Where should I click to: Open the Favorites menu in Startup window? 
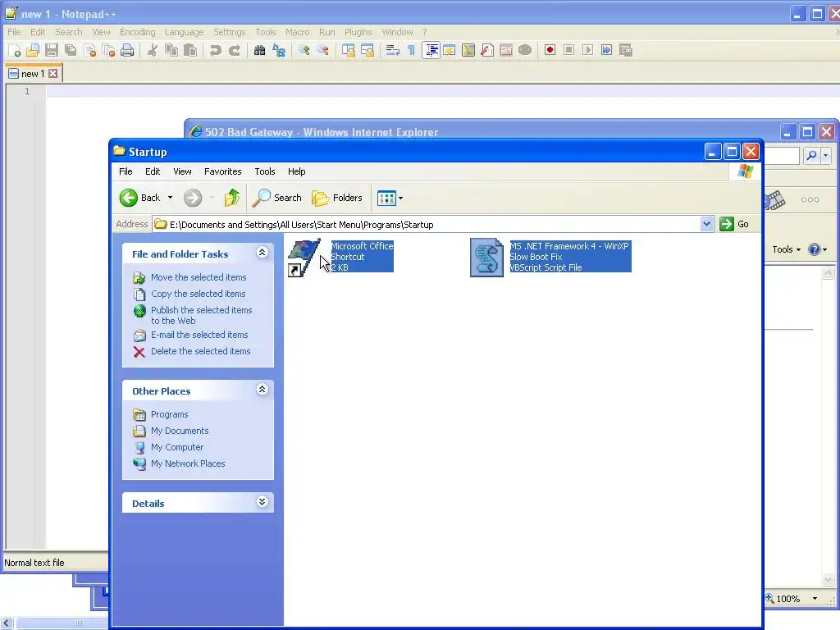[x=223, y=171]
